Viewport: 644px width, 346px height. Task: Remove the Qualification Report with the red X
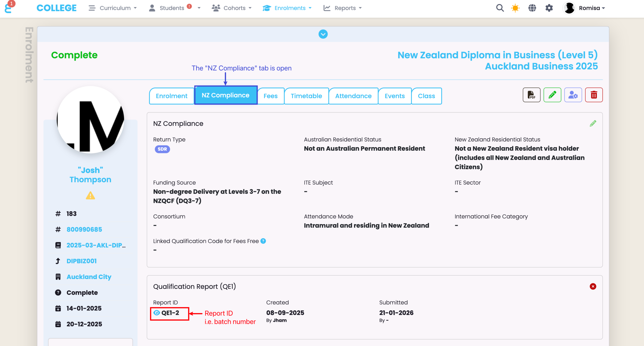(x=593, y=286)
